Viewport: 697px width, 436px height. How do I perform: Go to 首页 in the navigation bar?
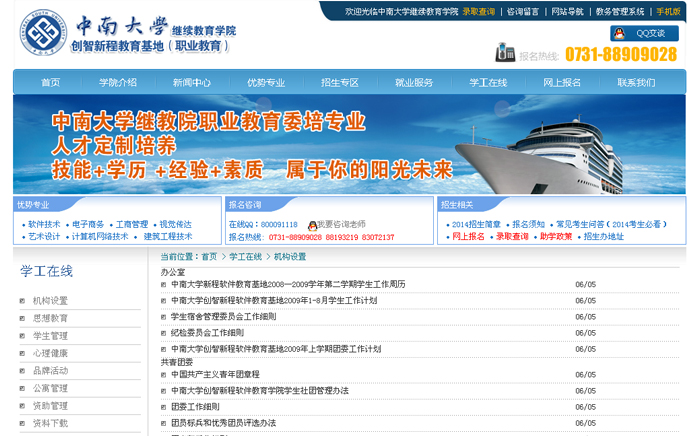point(50,82)
